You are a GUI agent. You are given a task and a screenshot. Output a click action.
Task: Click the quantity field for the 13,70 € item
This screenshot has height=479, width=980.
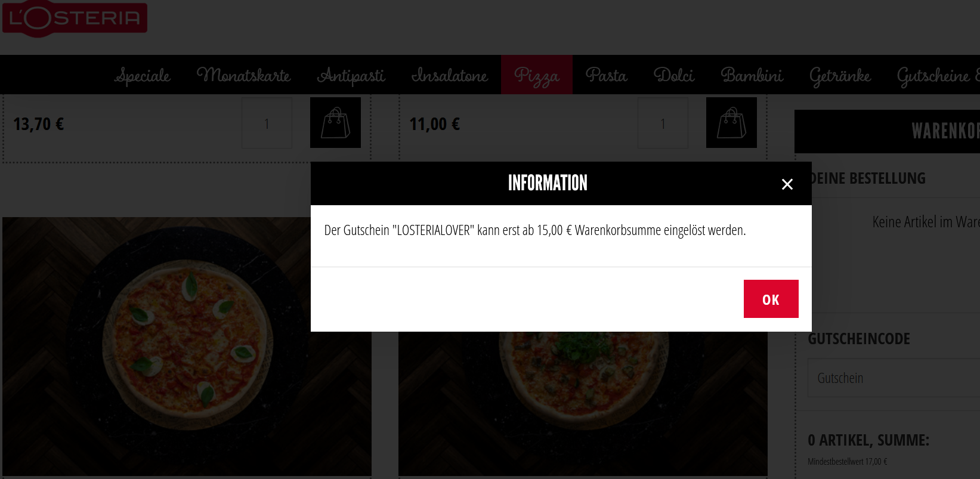pyautogui.click(x=267, y=123)
